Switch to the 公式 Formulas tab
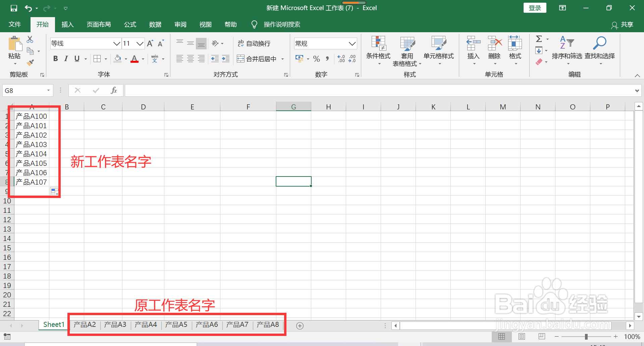This screenshot has width=644, height=346. pos(130,24)
